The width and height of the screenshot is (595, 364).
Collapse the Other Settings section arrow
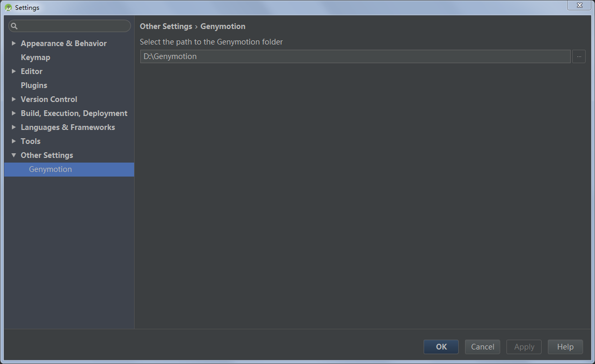(13, 155)
